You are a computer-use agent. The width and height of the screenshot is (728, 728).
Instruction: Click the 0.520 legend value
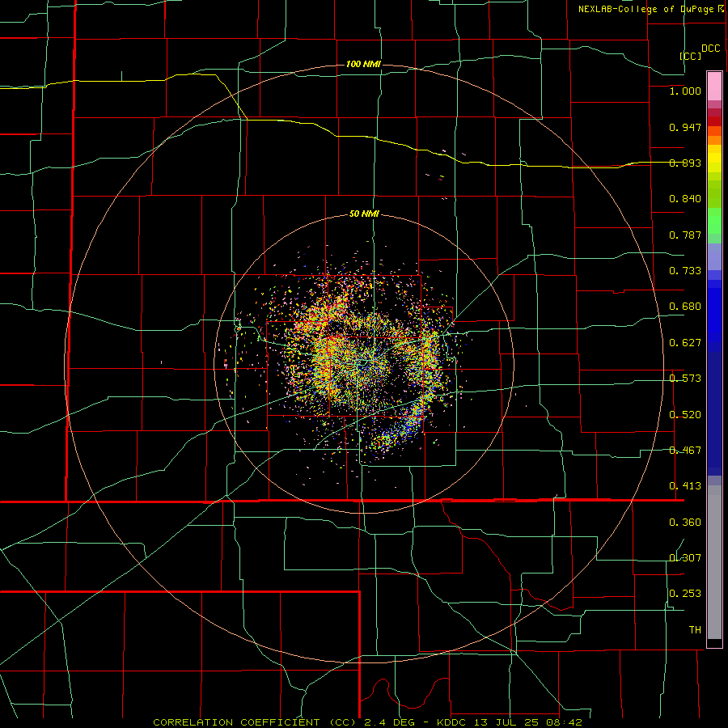pyautogui.click(x=685, y=415)
